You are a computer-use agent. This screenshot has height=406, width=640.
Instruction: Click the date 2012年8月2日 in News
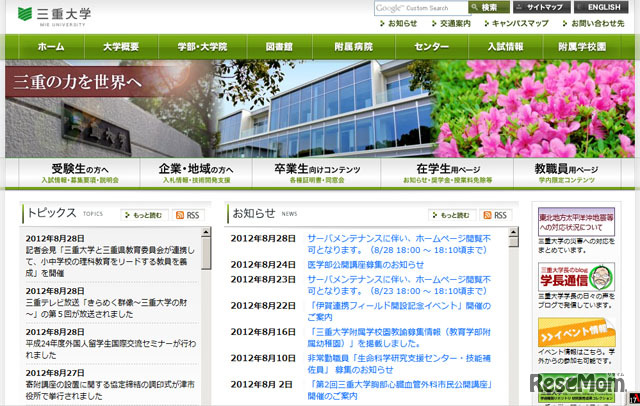tap(261, 384)
